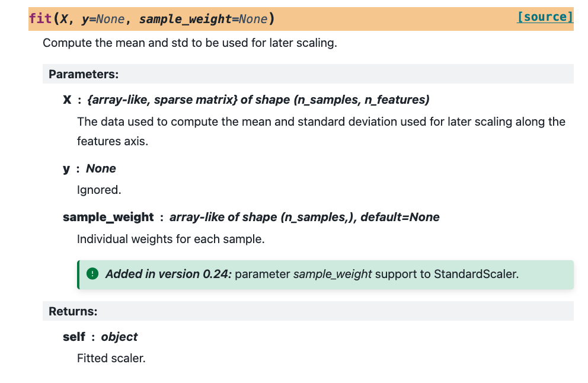Click the Parameters: section heading
This screenshot has height=383, width=588.
[84, 74]
